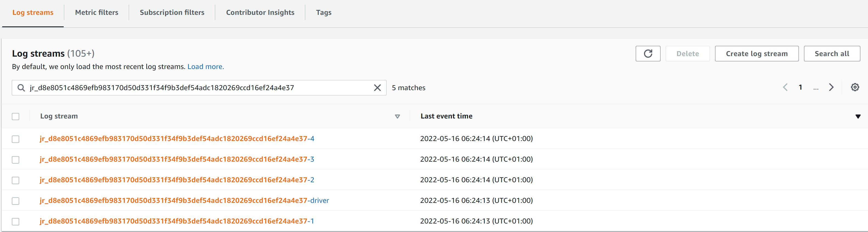868x232 pixels.
Task: Clear the search filter with X icon
Action: (377, 88)
